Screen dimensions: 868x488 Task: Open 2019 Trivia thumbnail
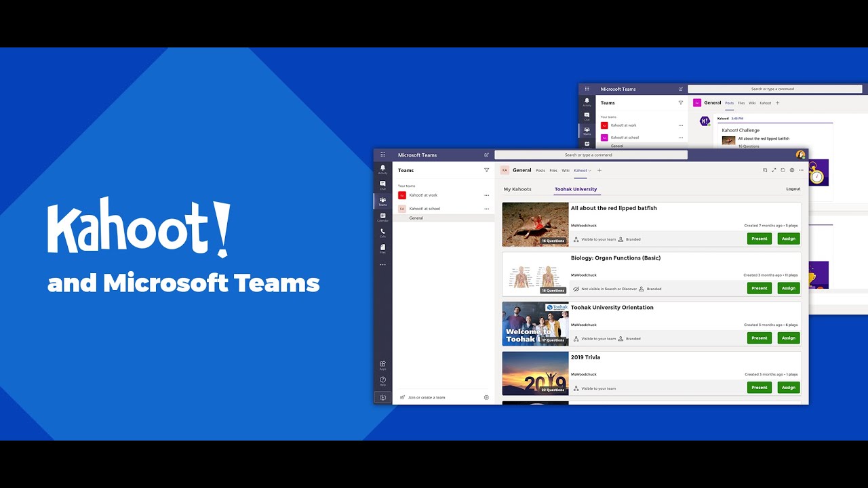point(535,373)
